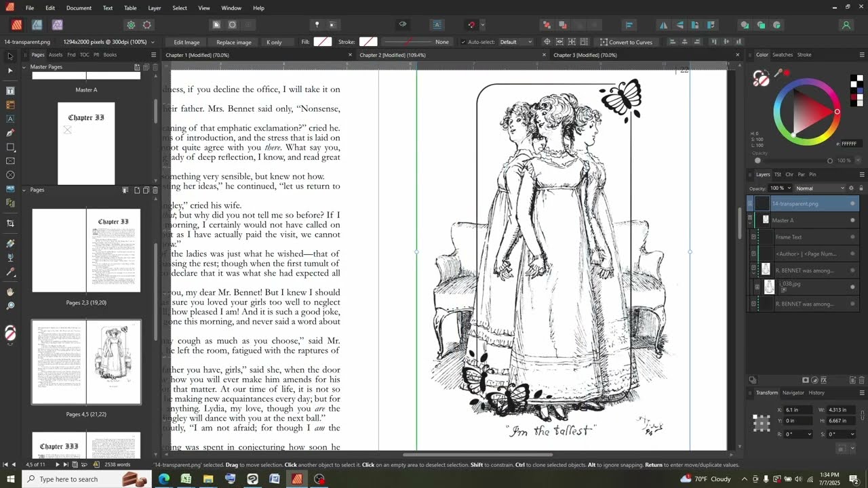This screenshot has height=488, width=868.
Task: Toggle the color picker eyedropper in Color panel
Action: [778, 73]
